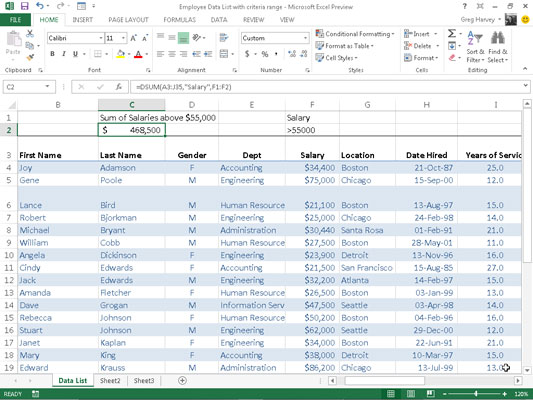Switch to the Sheet2 worksheet tab
The image size is (533, 400).
click(110, 381)
